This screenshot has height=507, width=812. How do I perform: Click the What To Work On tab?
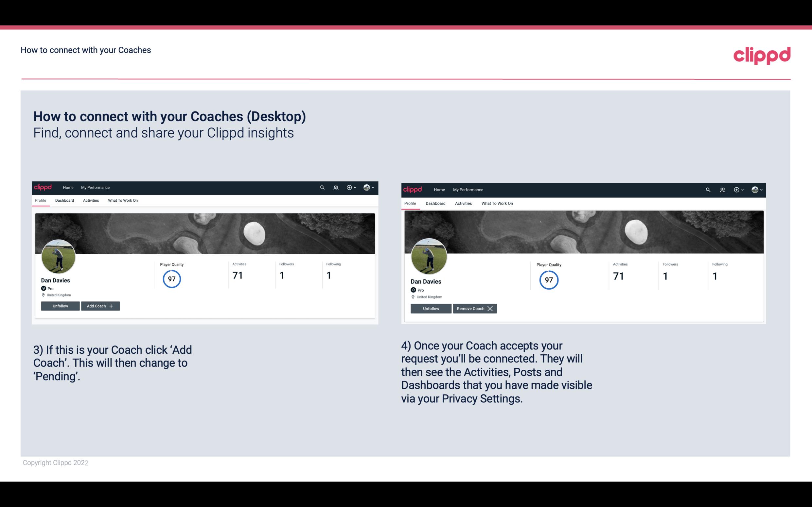point(123,200)
